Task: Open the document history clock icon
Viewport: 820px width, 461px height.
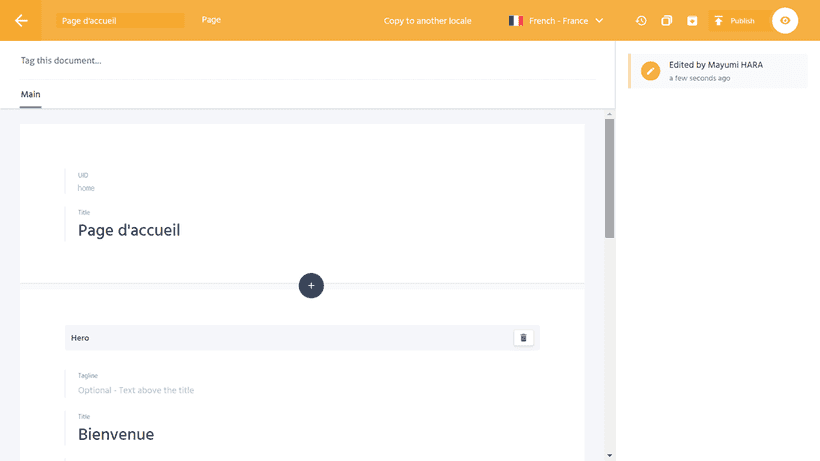Action: [x=641, y=20]
